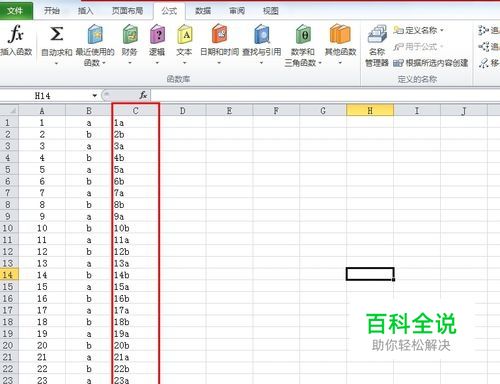Switch to the View (视图) tab

[271, 11]
